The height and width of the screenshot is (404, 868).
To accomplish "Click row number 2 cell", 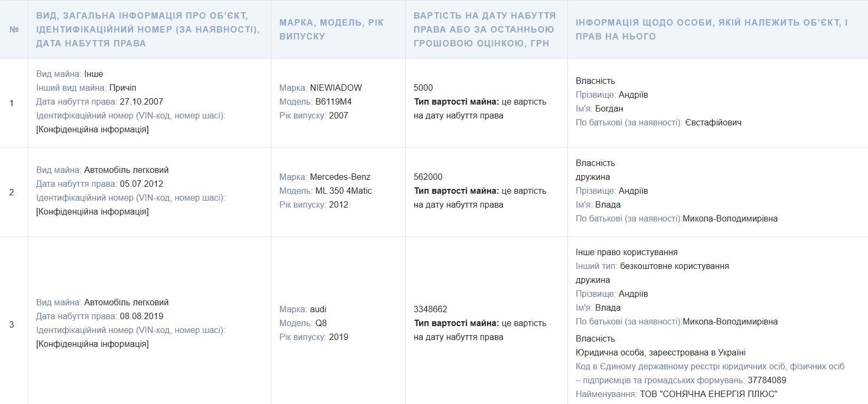I will pos(12,192).
